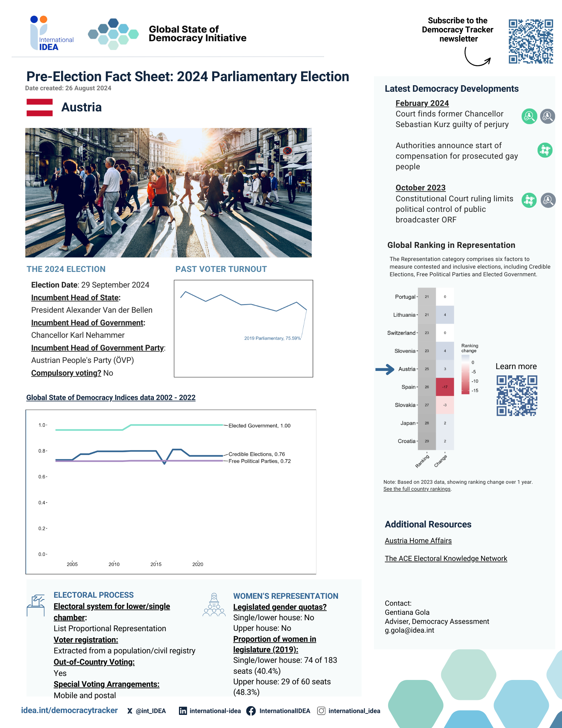The width and height of the screenshot is (562, 728).
Task: Open the Voter registration link
Action: pos(86,640)
